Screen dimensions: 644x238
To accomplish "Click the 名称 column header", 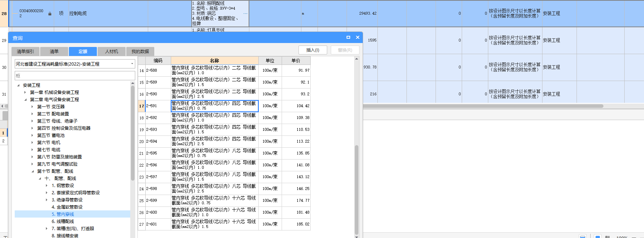I will coord(215,61).
